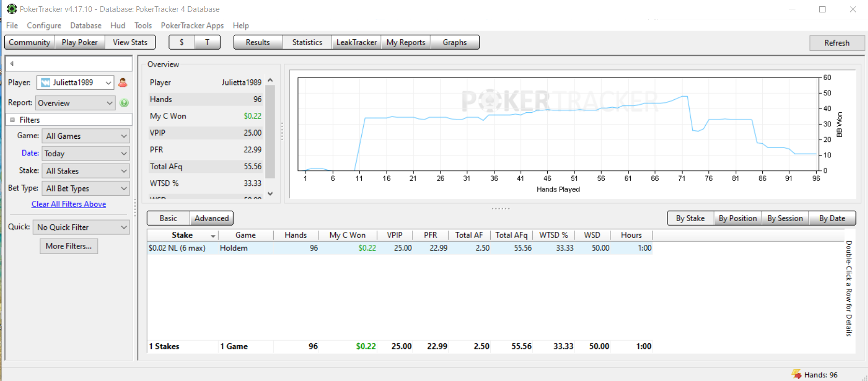This screenshot has height=381, width=868.
Task: Open the Database menu
Action: tap(86, 25)
